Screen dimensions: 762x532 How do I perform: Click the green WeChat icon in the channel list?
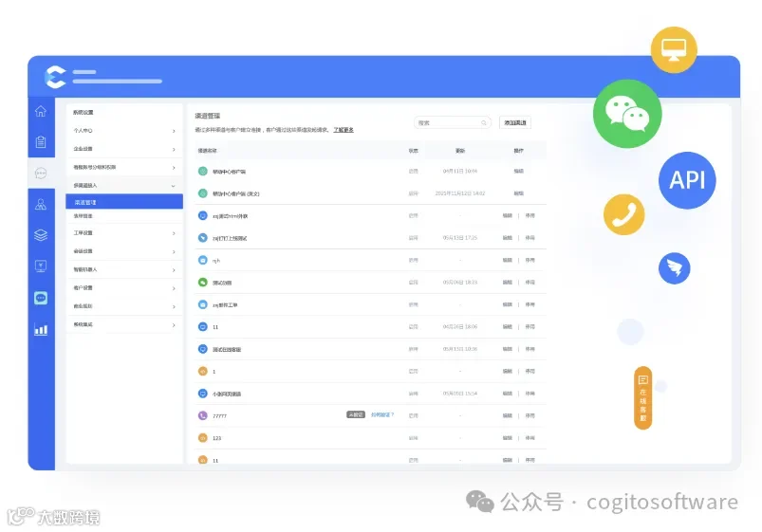[x=203, y=283]
